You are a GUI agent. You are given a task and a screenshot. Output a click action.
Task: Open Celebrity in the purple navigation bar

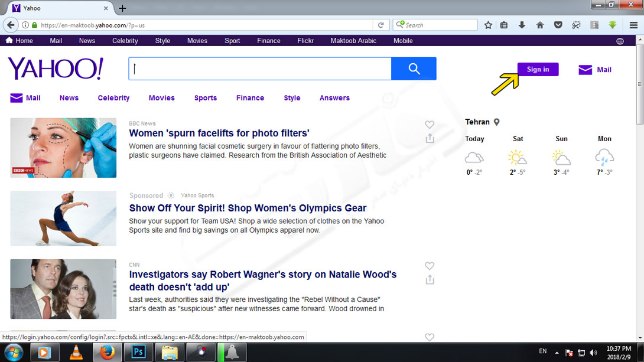coord(125,41)
